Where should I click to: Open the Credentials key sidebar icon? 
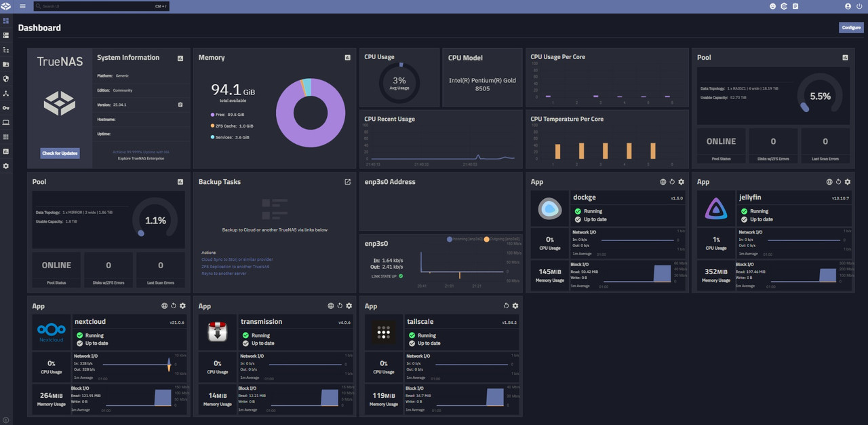[6, 108]
